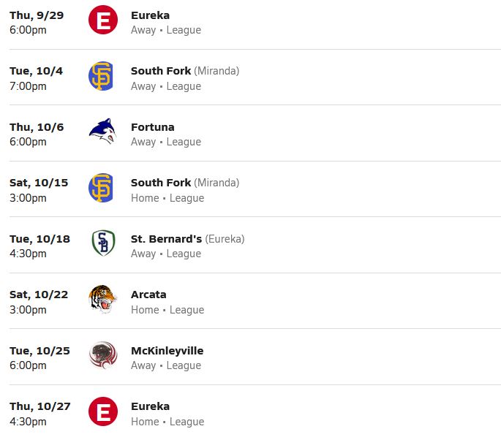Select the Sat, 10/22 game date
501x448 pixels.
pos(39,295)
